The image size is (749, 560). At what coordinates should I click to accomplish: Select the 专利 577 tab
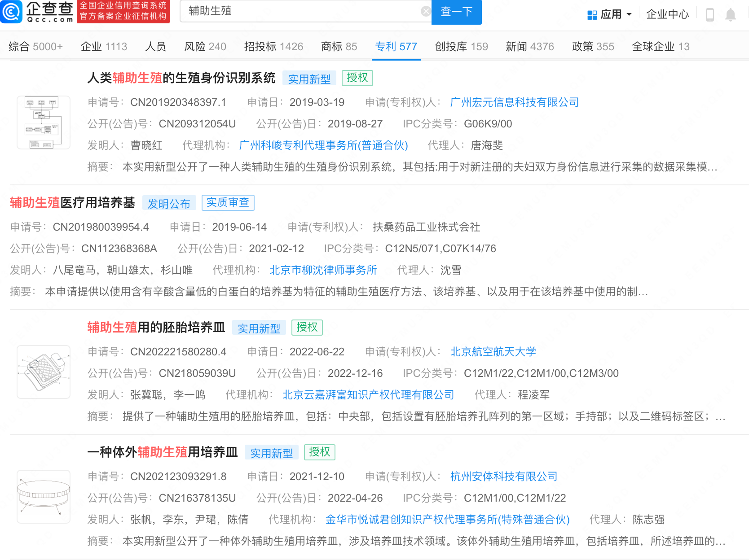[x=396, y=46]
